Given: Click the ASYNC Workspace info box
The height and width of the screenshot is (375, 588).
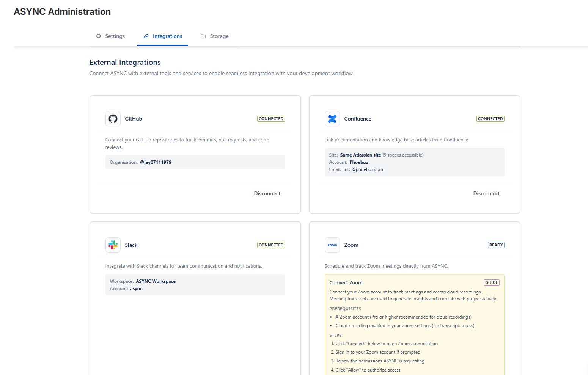Looking at the screenshot, I should [x=195, y=285].
